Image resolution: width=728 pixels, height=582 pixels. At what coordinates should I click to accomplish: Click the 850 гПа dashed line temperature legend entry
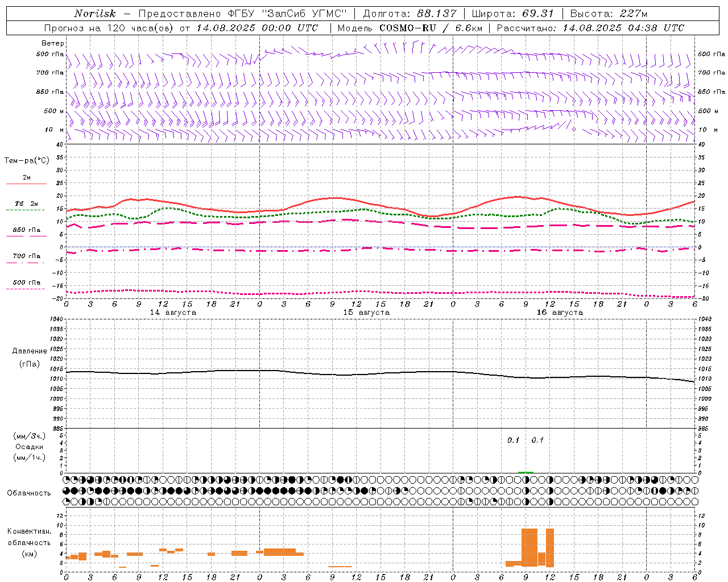[26, 231]
